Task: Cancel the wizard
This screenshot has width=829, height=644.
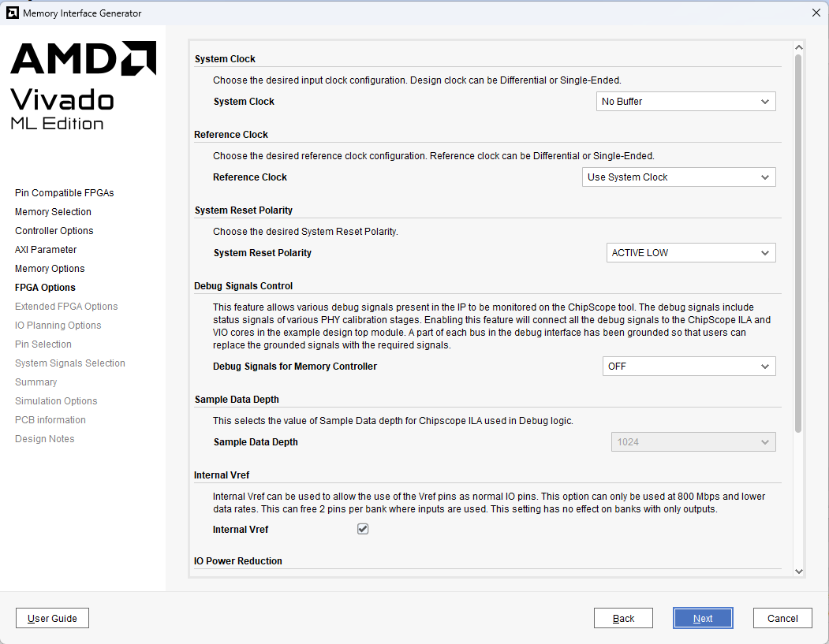Action: 782,619
